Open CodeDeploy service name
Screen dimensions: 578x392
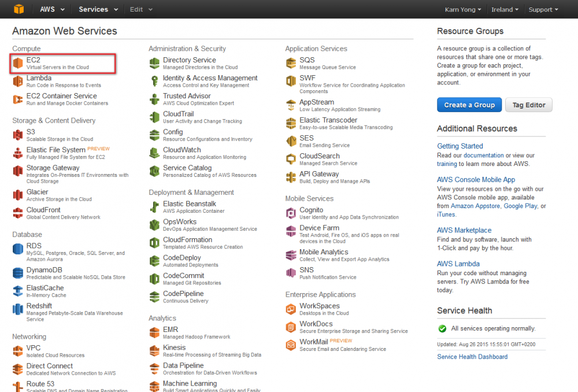click(182, 258)
